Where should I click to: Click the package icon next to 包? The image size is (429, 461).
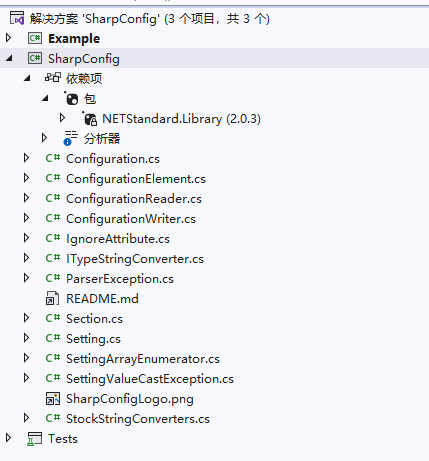coord(71,99)
